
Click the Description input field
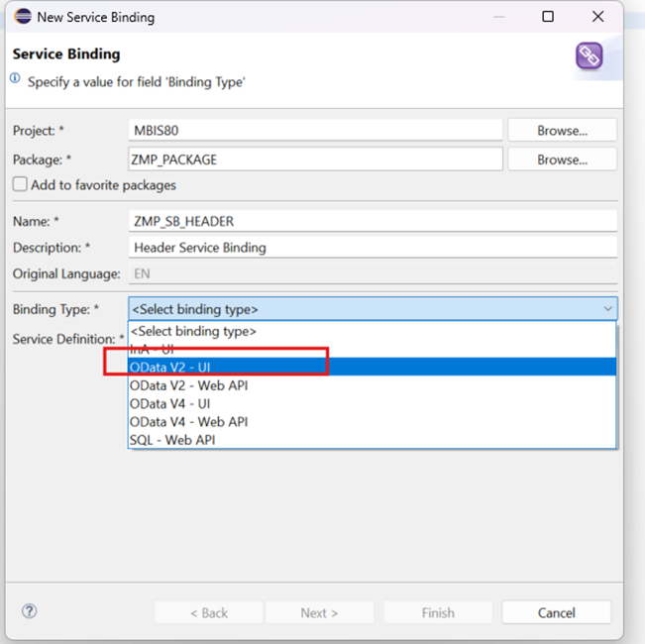372,248
